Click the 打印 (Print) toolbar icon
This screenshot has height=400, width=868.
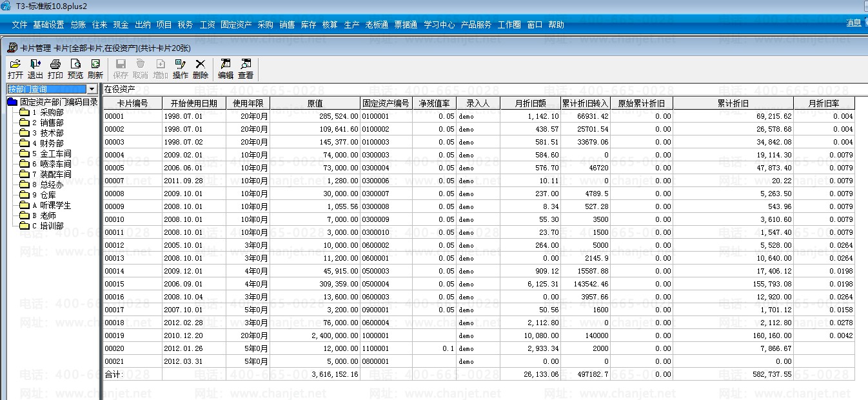click(55, 69)
